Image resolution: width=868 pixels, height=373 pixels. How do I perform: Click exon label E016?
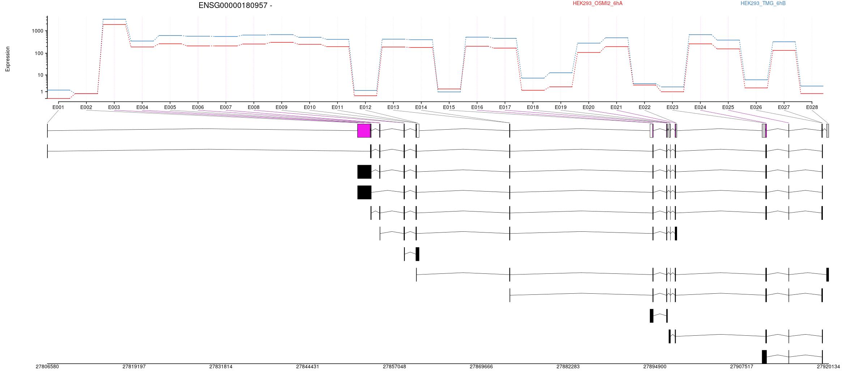tap(477, 107)
